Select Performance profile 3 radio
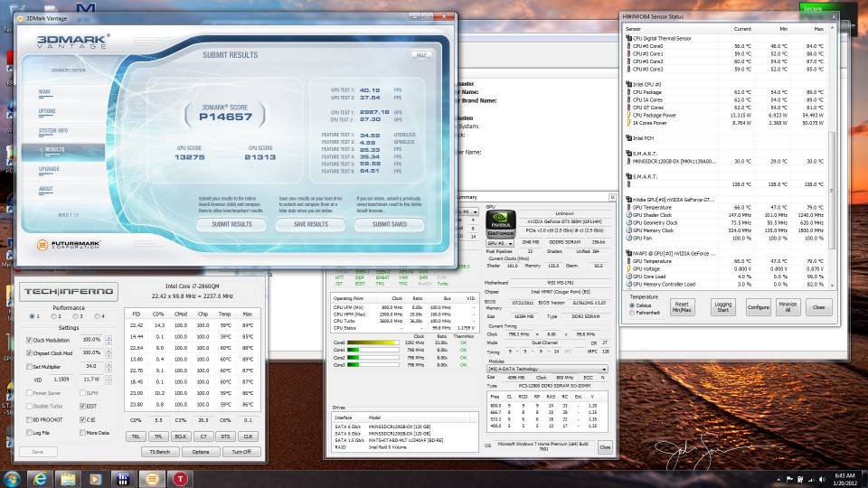The height and width of the screenshot is (488, 868). [x=75, y=316]
